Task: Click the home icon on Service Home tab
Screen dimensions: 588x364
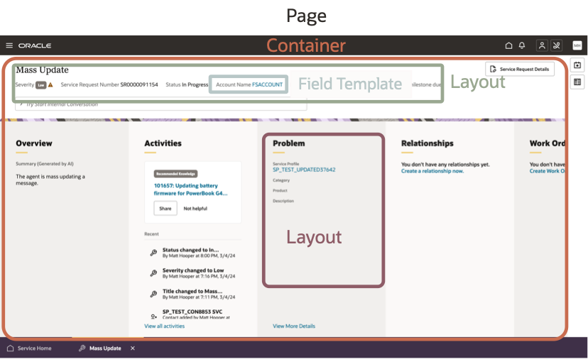Action: (x=11, y=348)
